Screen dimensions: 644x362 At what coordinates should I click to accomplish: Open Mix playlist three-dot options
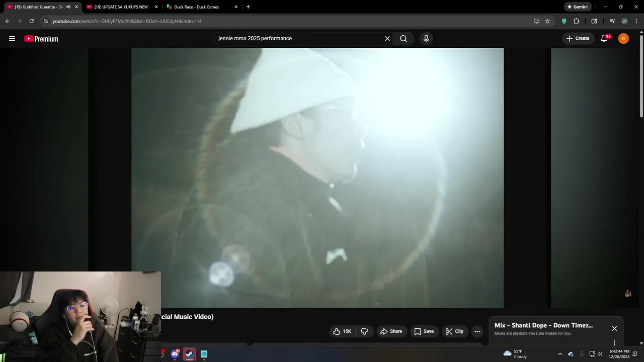tap(614, 343)
